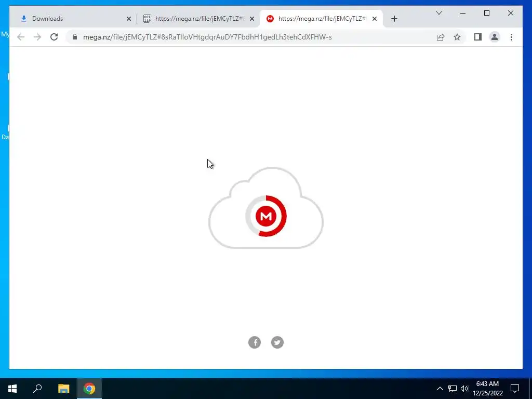
Task: Open the taskbar clock and date
Action: coord(487,389)
